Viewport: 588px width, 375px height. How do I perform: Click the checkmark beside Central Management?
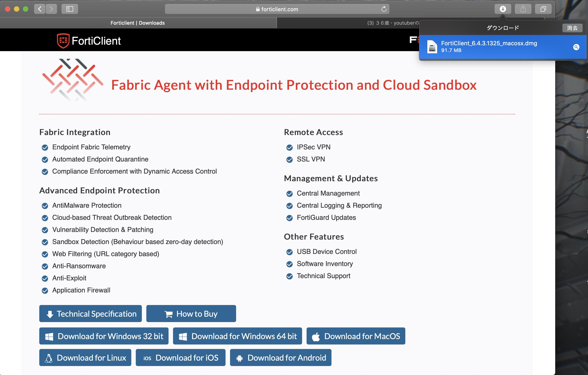coord(289,194)
